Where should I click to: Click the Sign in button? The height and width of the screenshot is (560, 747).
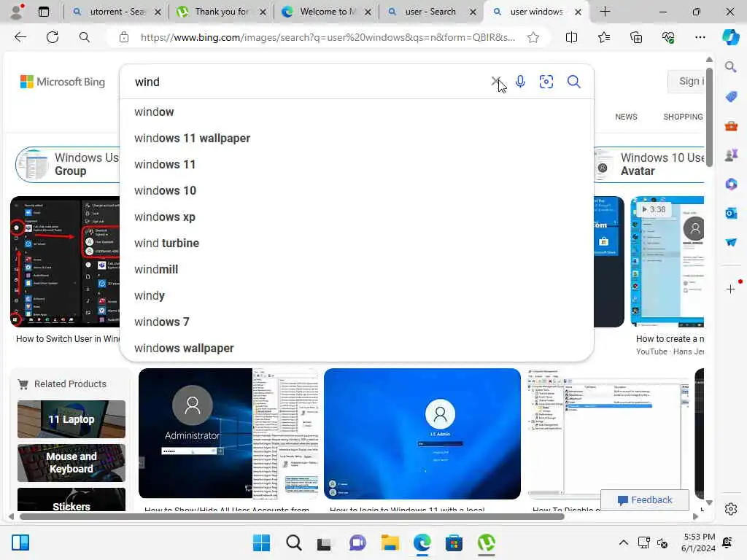click(686, 82)
